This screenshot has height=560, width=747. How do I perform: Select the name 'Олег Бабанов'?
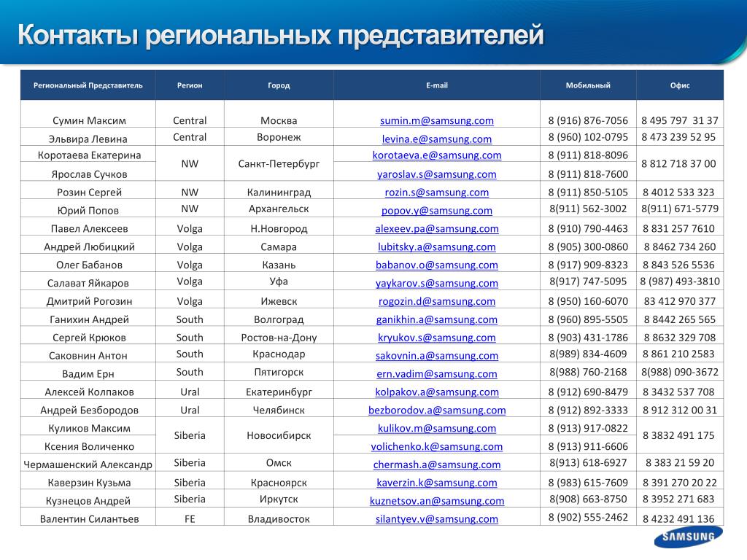[89, 265]
